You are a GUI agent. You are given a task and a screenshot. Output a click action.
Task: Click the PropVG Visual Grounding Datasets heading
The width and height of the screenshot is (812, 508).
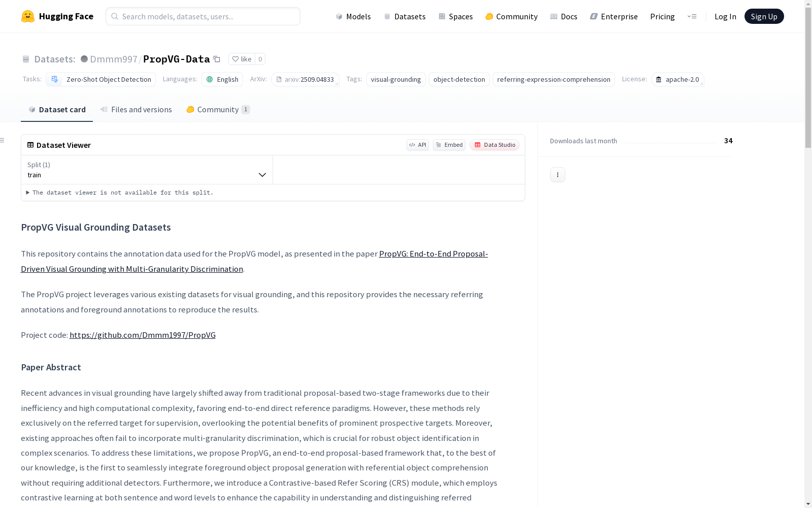(x=96, y=227)
